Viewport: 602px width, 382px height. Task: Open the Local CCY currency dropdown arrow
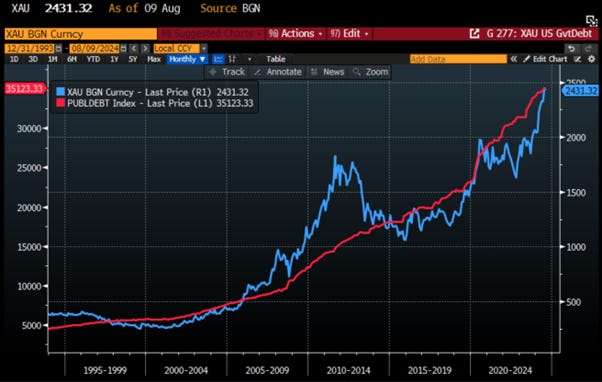coord(204,48)
